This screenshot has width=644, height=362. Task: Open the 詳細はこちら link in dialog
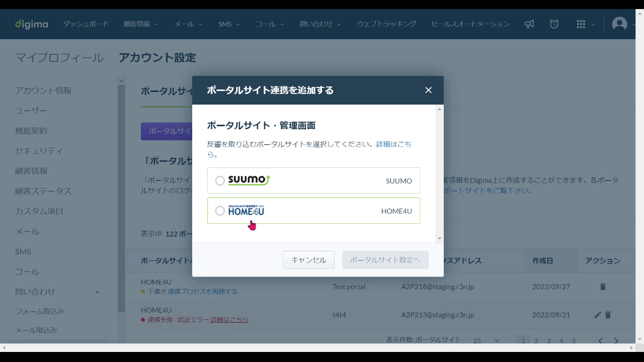tap(394, 144)
